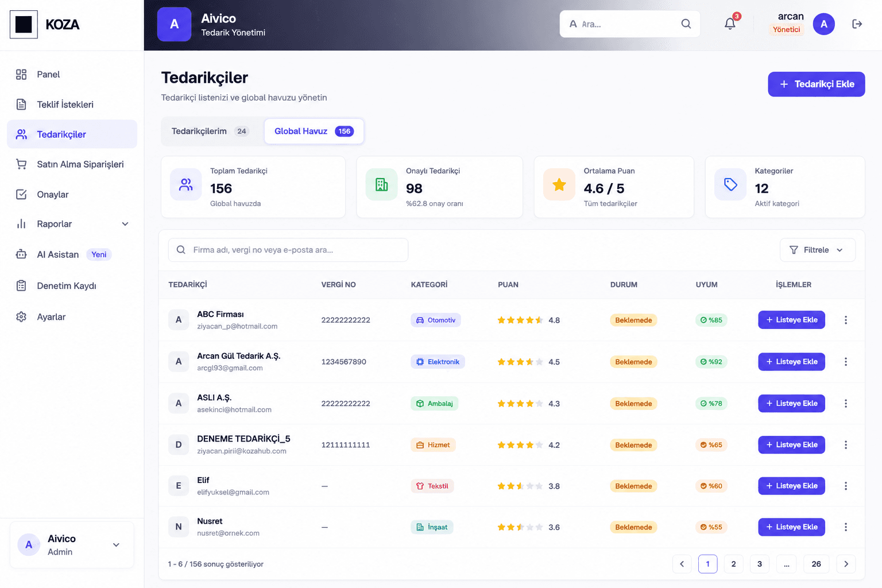The width and height of the screenshot is (882, 588).
Task: Click the Nusret avatar letter N
Action: [179, 527]
